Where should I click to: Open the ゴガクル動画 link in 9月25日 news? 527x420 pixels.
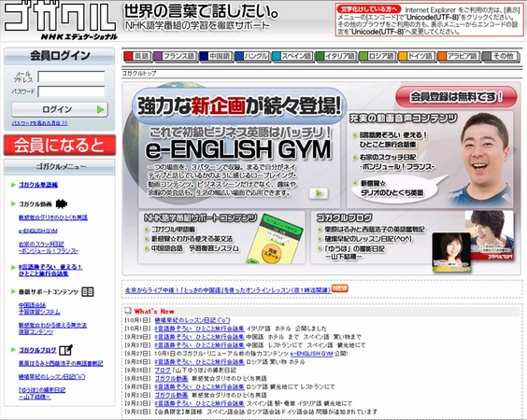(x=171, y=378)
